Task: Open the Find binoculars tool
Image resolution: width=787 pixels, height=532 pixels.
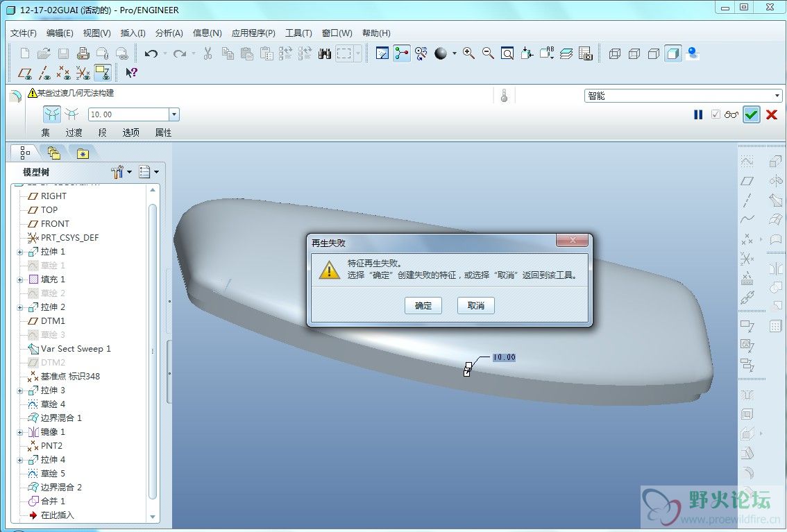Action: pos(325,53)
